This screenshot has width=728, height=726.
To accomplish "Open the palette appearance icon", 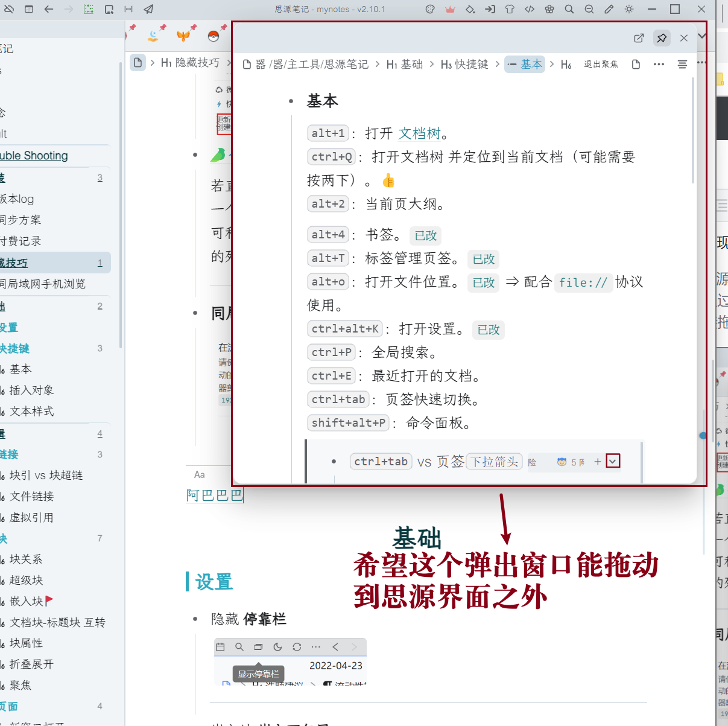I will click(430, 9).
